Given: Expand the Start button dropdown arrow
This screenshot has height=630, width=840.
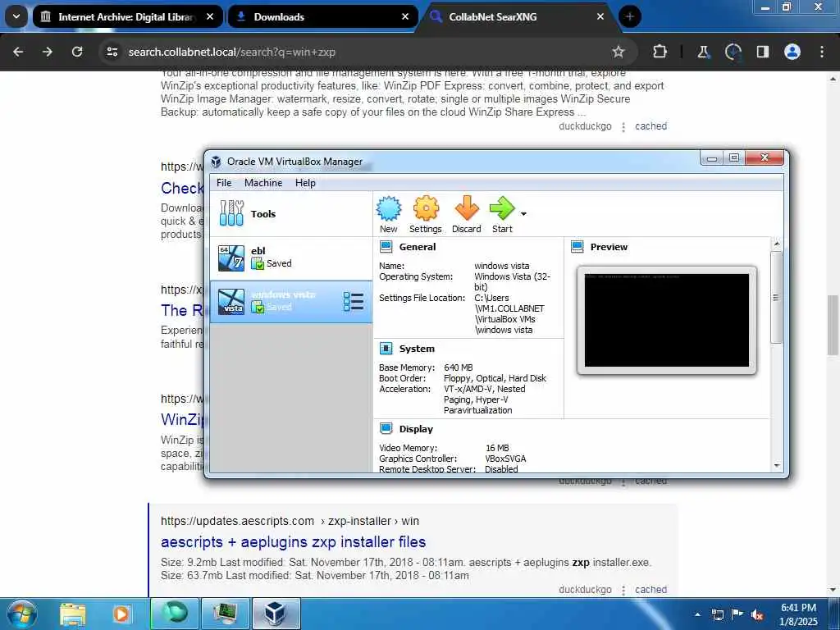Looking at the screenshot, I should (523, 214).
